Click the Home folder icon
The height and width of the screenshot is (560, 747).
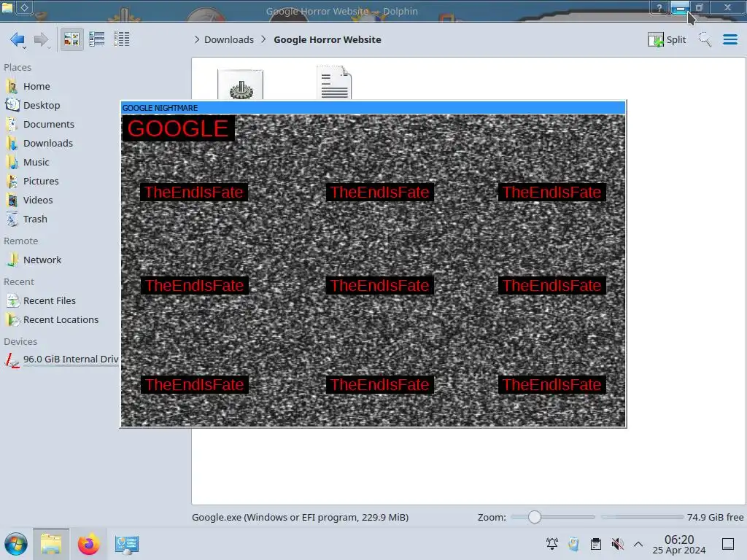[x=12, y=86]
